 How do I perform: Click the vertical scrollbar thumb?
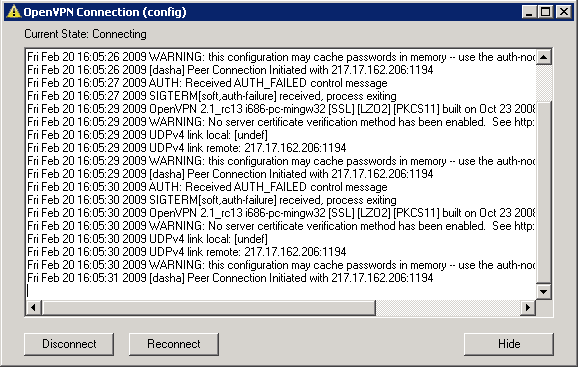coord(544,192)
